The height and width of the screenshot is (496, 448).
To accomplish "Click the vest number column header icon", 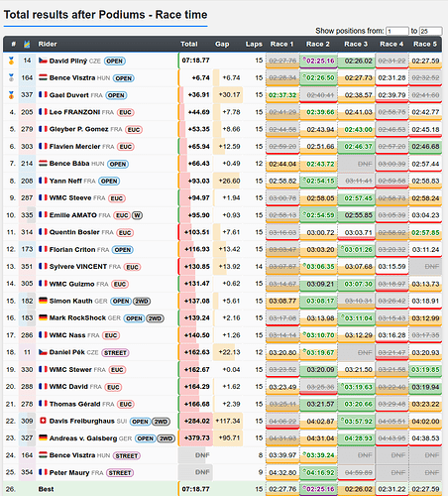I will point(27,44).
